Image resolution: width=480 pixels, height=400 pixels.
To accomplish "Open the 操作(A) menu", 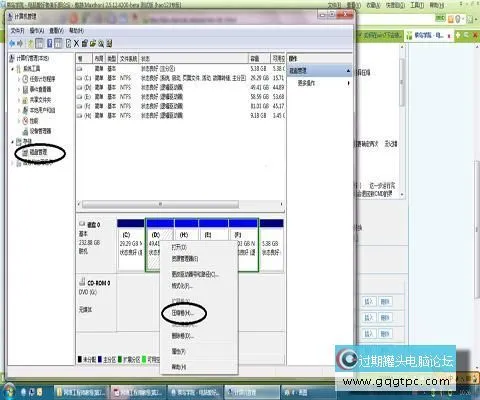I will pos(37,31).
